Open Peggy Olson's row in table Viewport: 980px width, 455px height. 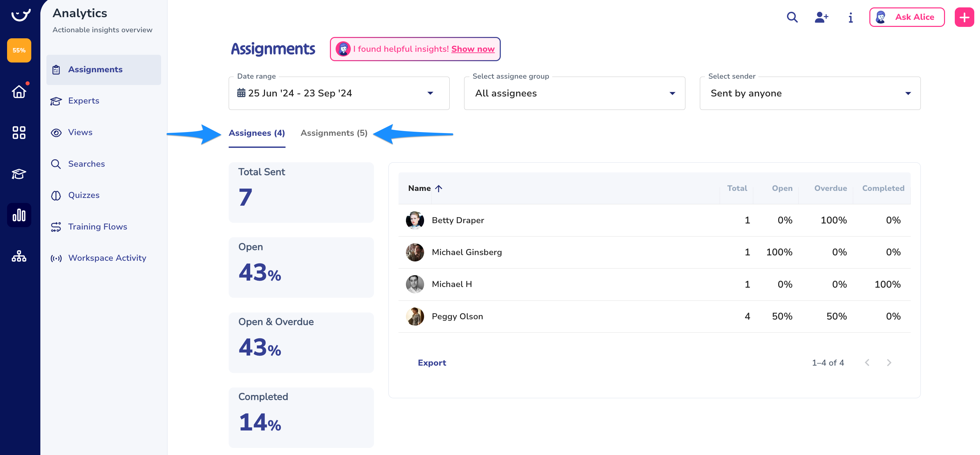pyautogui.click(x=457, y=316)
